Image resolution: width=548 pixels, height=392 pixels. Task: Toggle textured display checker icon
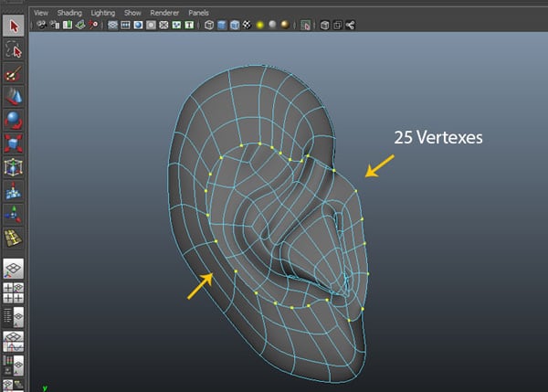[248, 26]
